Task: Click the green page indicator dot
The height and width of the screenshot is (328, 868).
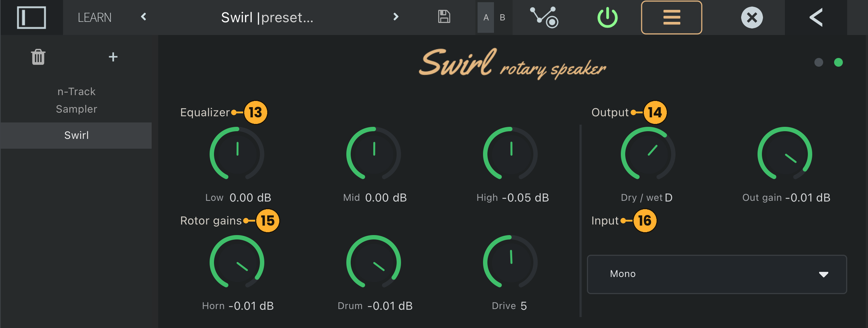Action: [x=838, y=62]
